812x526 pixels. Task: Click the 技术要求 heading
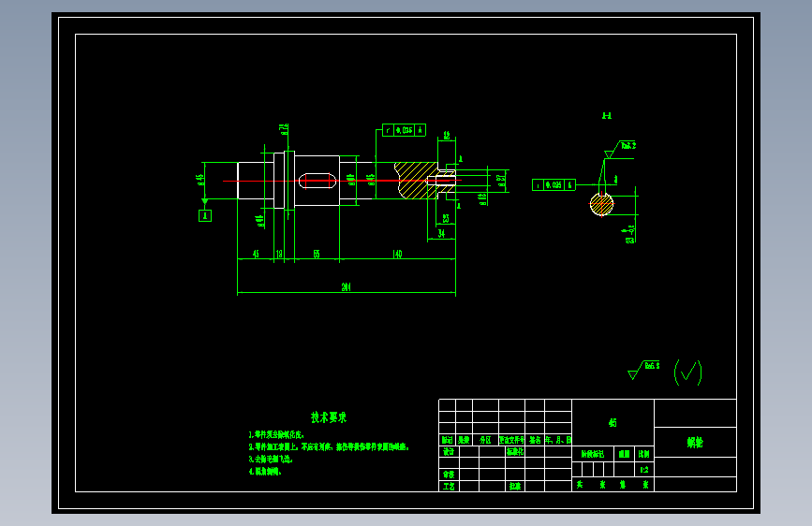click(329, 417)
